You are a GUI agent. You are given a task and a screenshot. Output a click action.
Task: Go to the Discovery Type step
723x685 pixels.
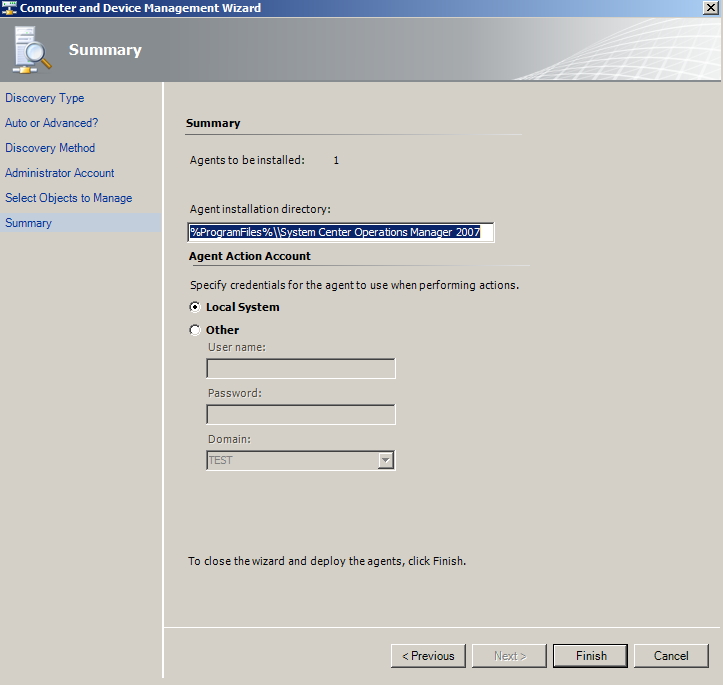tap(45, 98)
